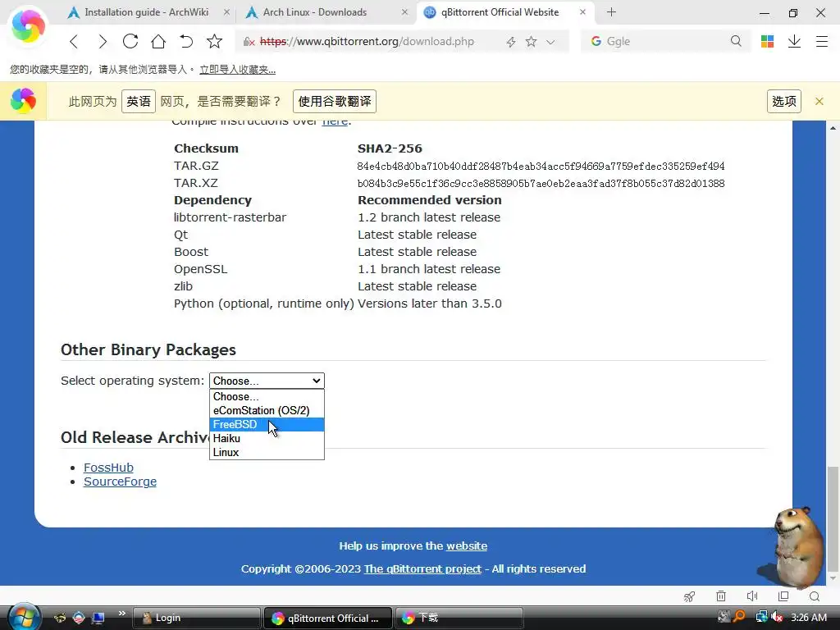
Task: Open the compile instructions 'here' link
Action: coord(335,122)
